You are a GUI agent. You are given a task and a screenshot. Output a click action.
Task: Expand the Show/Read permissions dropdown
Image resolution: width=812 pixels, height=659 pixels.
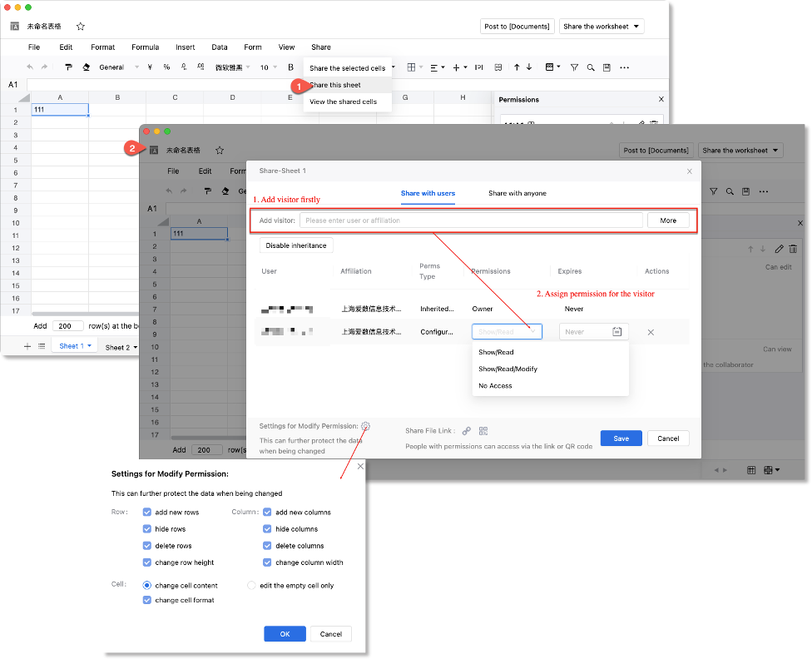click(x=507, y=332)
